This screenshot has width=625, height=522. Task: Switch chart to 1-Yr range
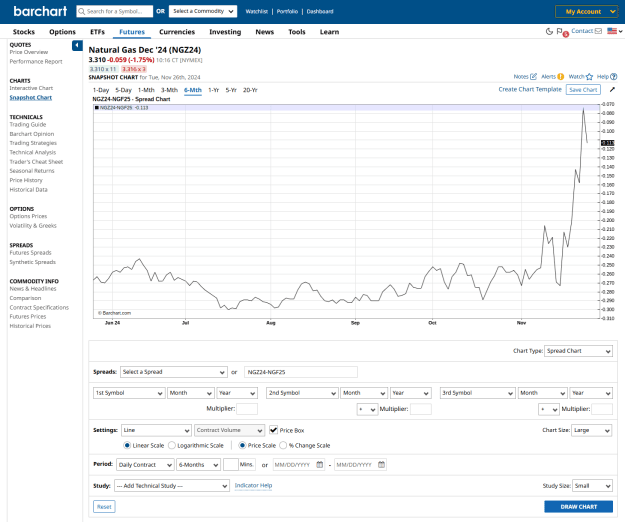coord(214,90)
